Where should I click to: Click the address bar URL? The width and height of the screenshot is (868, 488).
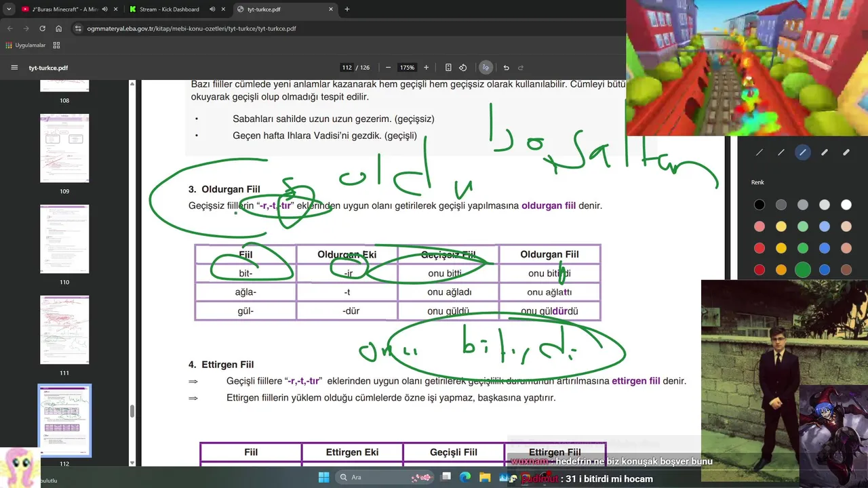tap(192, 28)
